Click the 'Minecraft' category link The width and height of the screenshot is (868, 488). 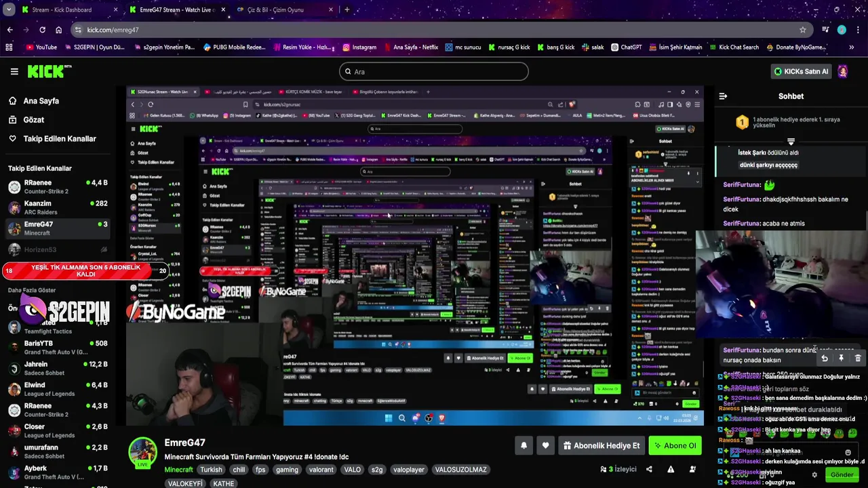tap(178, 470)
